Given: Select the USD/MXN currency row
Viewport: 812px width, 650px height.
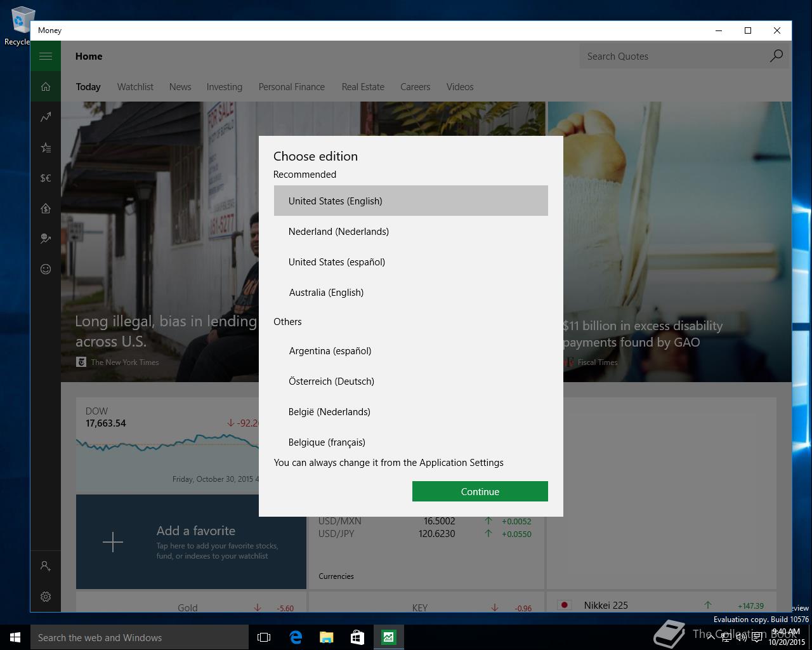Looking at the screenshot, I should pyautogui.click(x=425, y=521).
